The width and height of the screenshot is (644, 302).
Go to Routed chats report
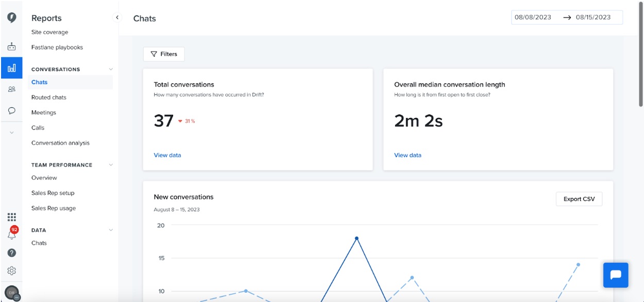coord(49,97)
